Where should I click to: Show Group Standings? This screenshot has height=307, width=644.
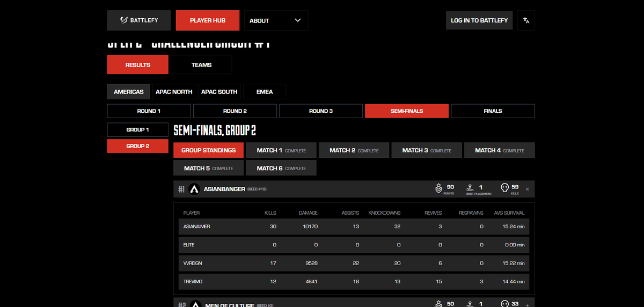point(208,150)
